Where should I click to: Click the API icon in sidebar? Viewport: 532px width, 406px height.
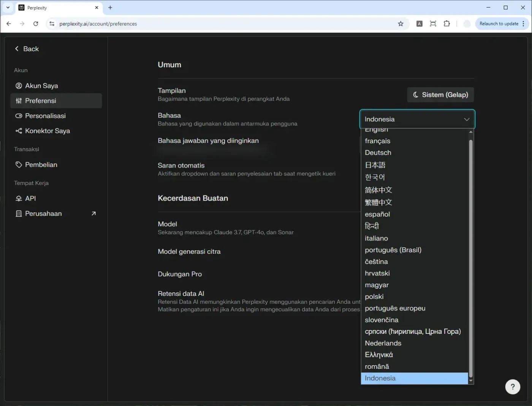(19, 199)
